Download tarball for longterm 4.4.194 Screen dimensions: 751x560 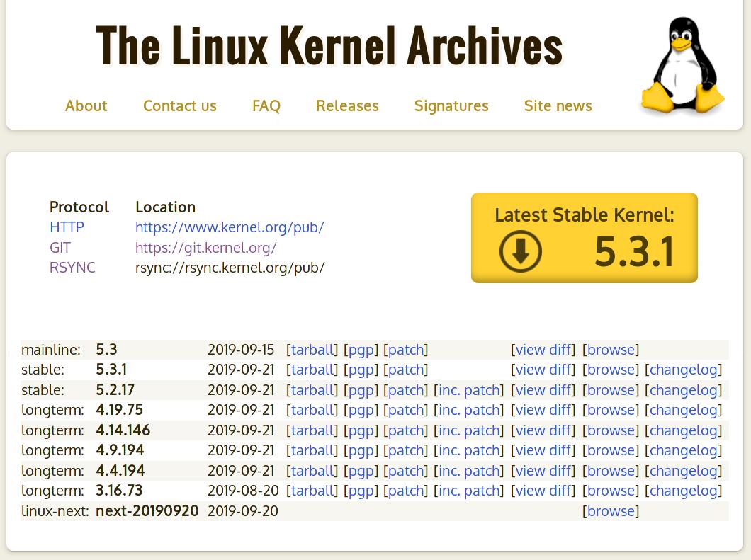(314, 471)
